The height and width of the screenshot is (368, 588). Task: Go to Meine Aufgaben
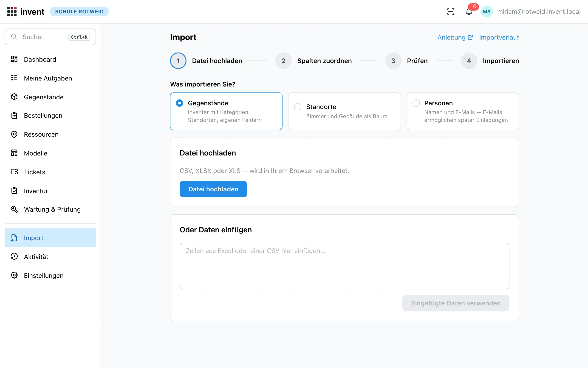[50, 78]
